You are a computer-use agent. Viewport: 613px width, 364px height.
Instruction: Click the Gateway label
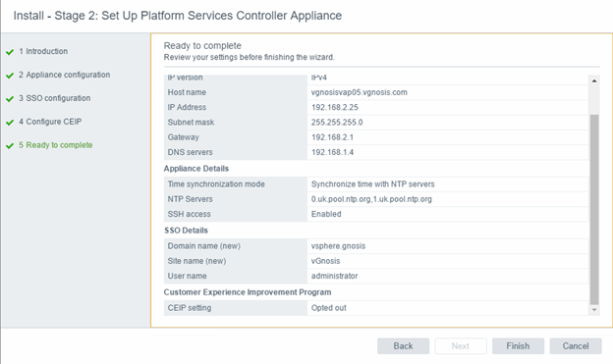pyautogui.click(x=183, y=137)
